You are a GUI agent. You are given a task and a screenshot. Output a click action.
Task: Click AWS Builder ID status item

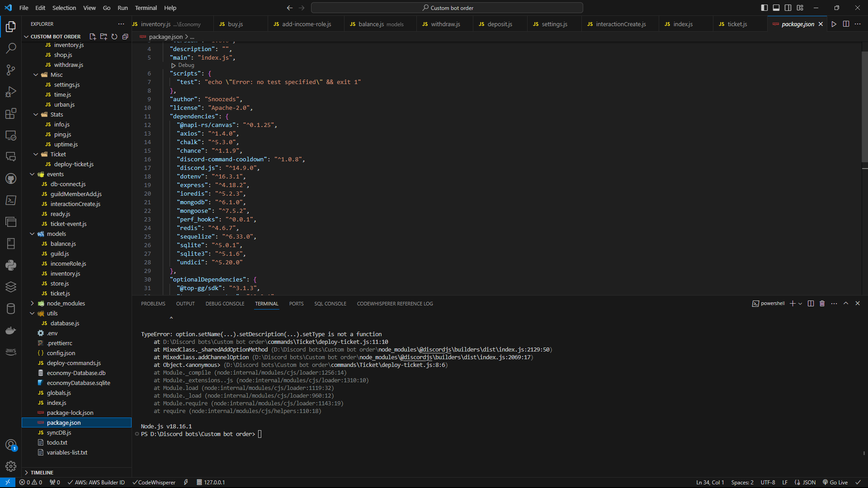[x=96, y=482]
